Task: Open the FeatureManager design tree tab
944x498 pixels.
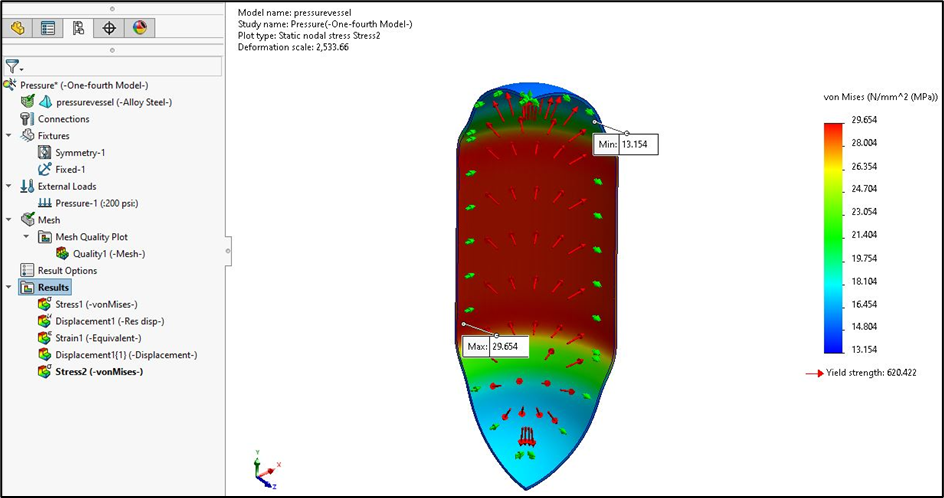Action: [x=17, y=28]
